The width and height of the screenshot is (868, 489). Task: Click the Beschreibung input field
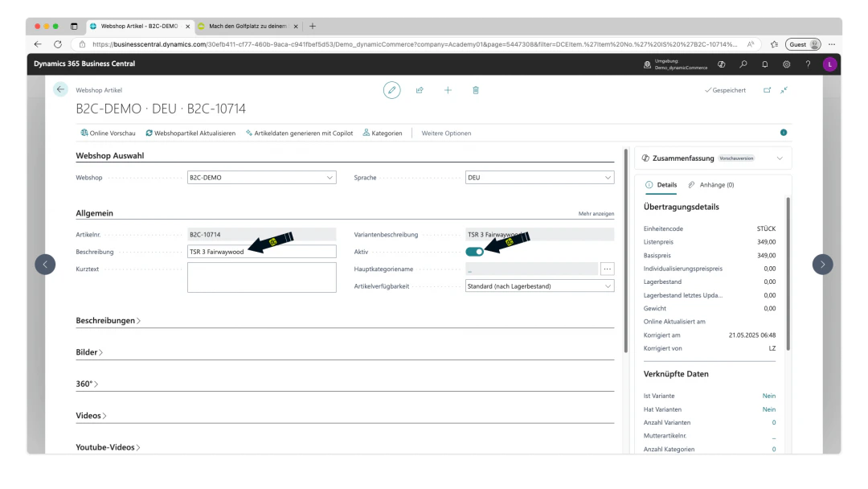coord(261,252)
